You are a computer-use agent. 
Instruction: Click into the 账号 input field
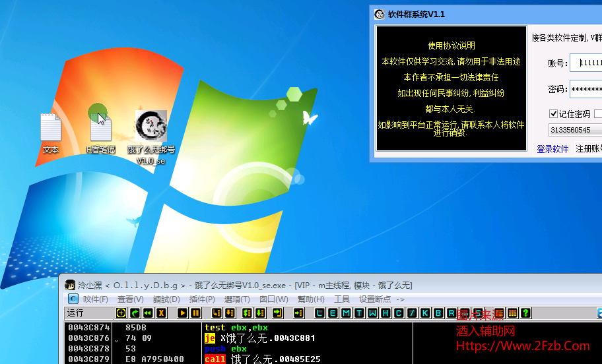coord(586,63)
